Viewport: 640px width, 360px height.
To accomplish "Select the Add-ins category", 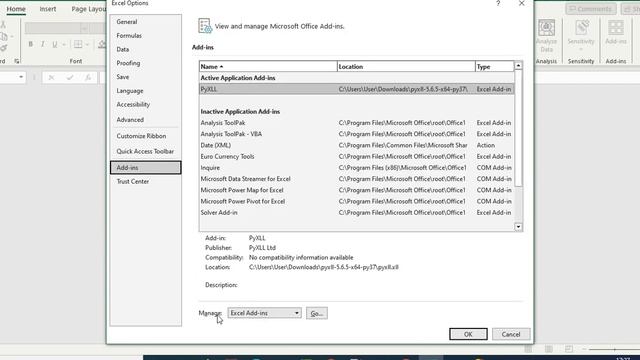I will (x=145, y=167).
